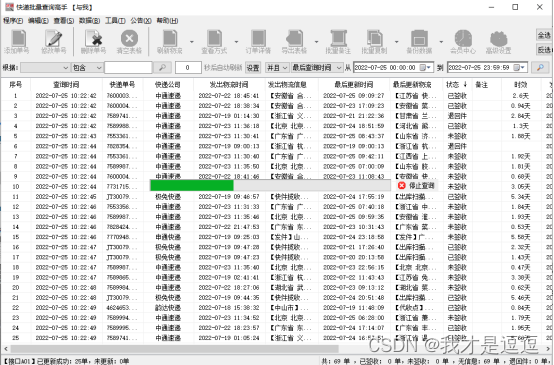Click the 最后更新时间 column header
This screenshot has height=365, width=554.
click(354, 84)
